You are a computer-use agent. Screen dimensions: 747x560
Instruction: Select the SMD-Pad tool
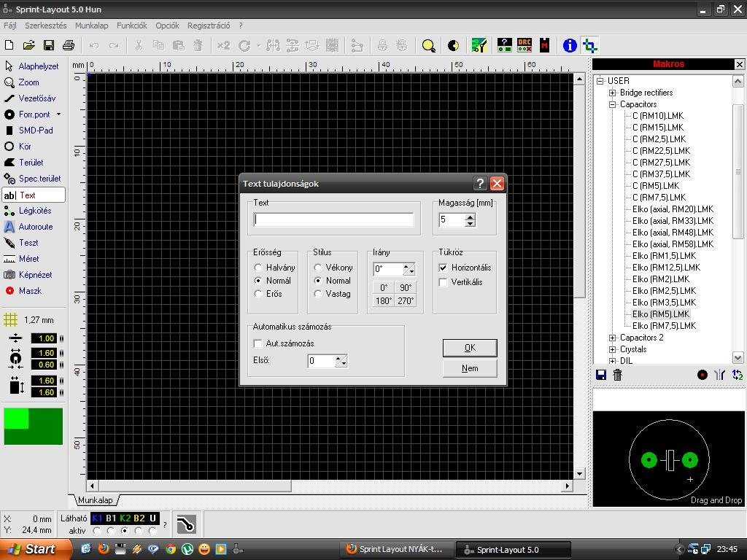point(29,130)
